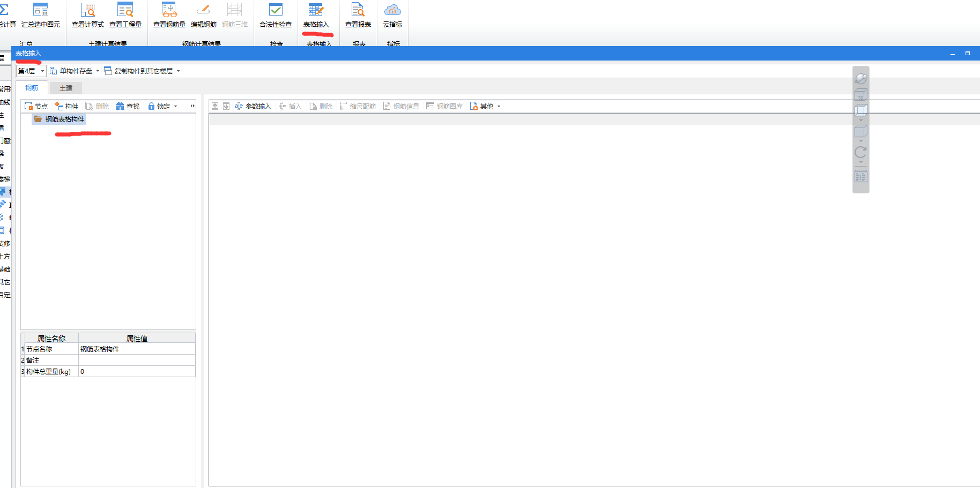
Task: Click the 查找 binoculars button
Action: click(x=128, y=106)
